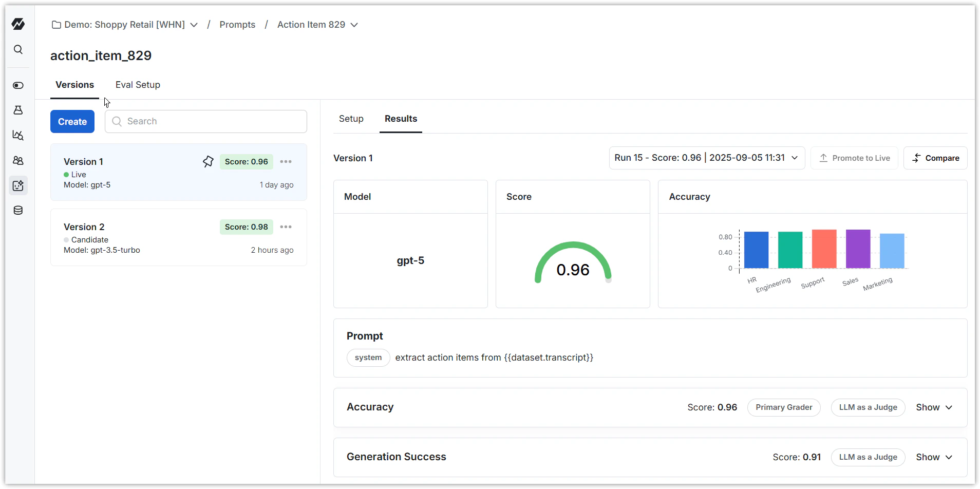Click the pin icon on Version 1
Screen dimensions: 980x489
pyautogui.click(x=208, y=162)
